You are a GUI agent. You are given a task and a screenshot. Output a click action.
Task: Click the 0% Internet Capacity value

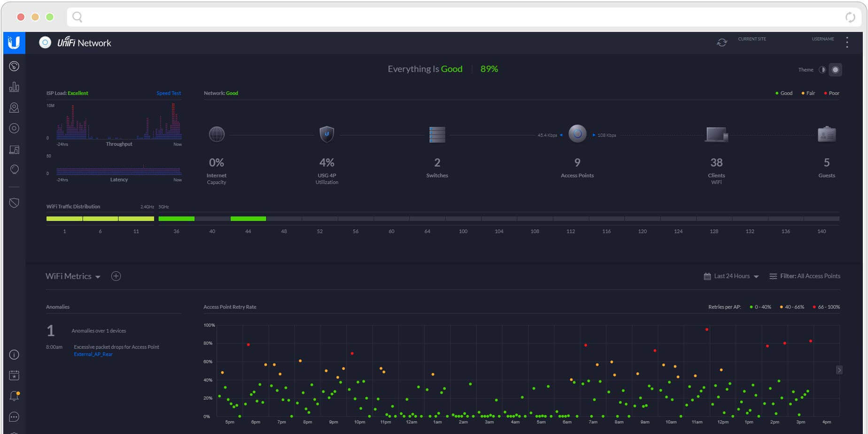point(217,163)
